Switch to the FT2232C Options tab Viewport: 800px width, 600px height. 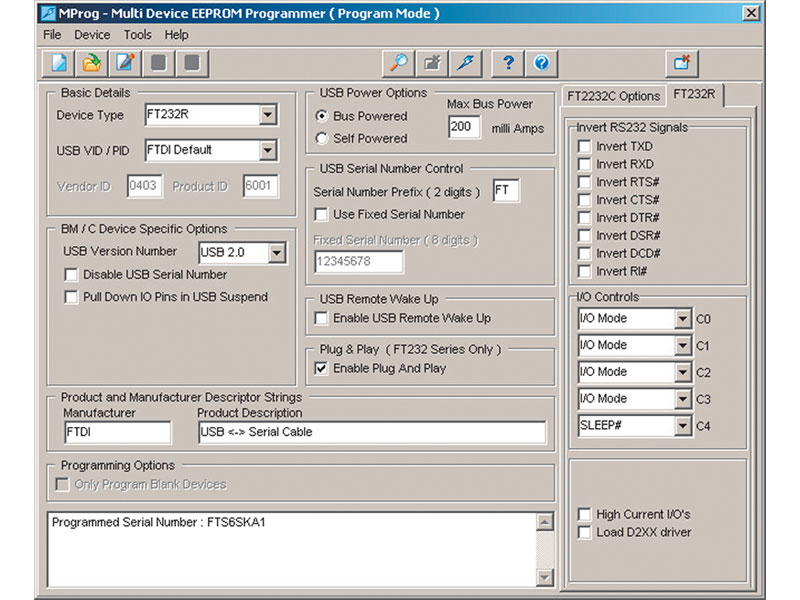pyautogui.click(x=613, y=96)
